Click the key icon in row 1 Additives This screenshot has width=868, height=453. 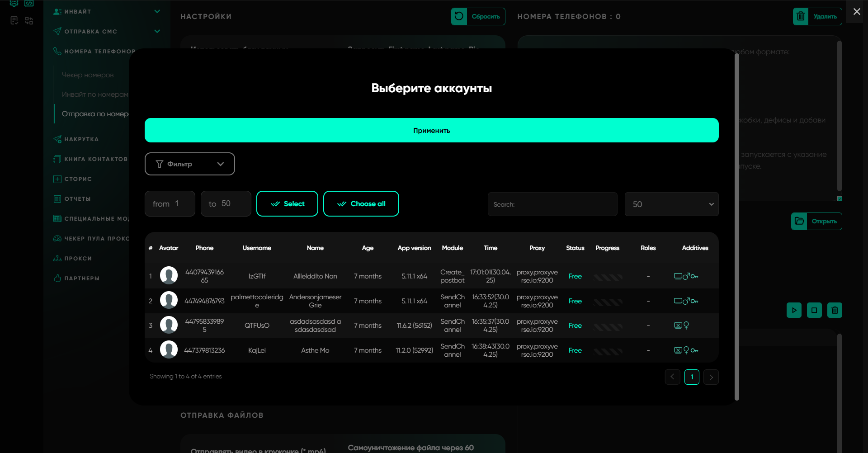[x=694, y=276]
